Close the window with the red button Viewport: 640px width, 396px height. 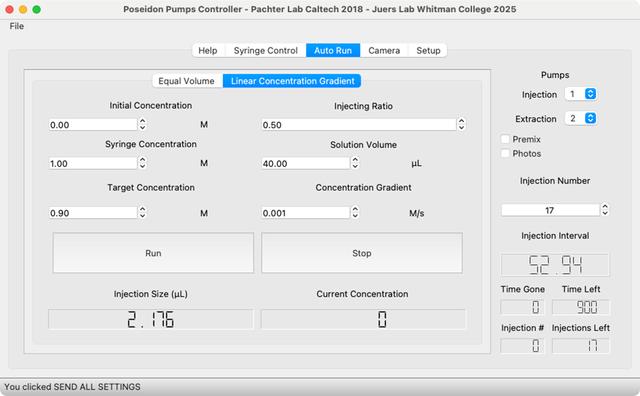[x=9, y=9]
